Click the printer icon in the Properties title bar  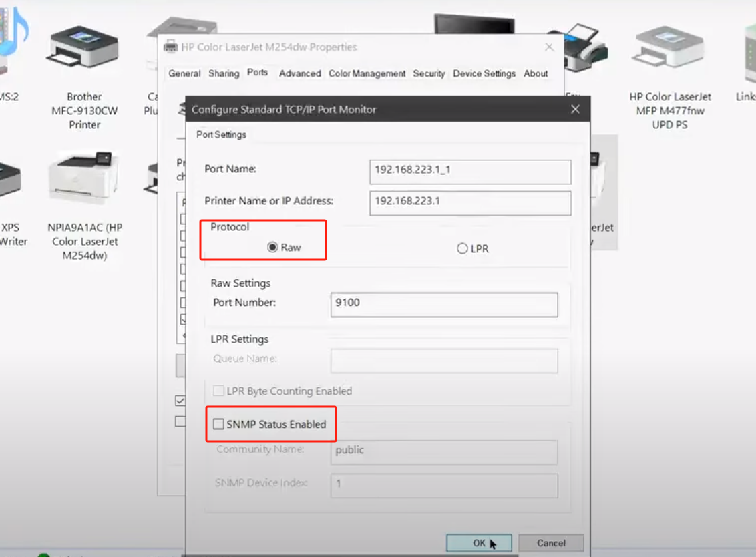[170, 47]
